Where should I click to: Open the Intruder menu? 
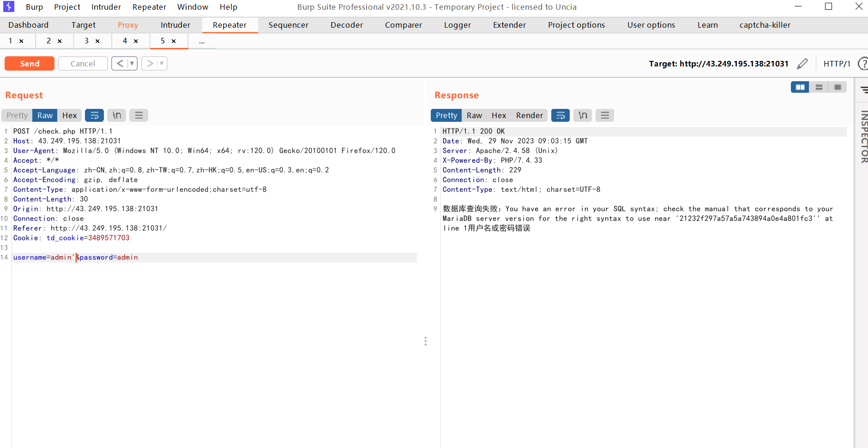click(106, 7)
